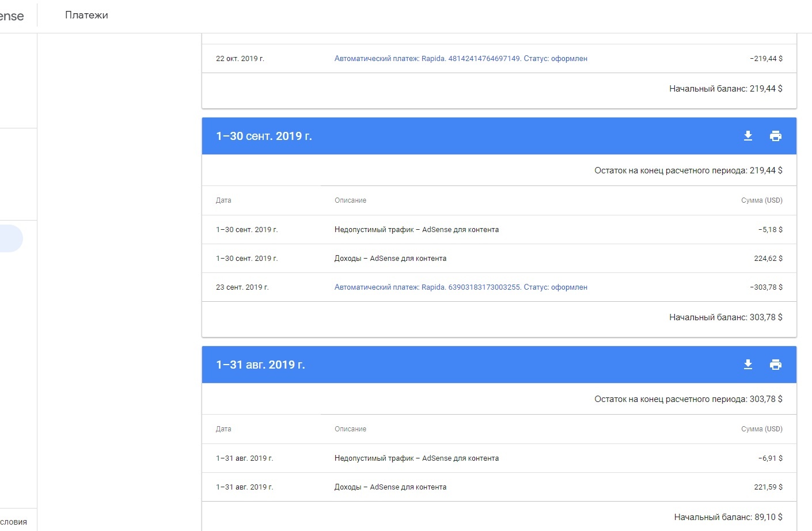Download the 1–31 авг. 2019 statement
Viewport: 812px width, 531px height.
748,365
